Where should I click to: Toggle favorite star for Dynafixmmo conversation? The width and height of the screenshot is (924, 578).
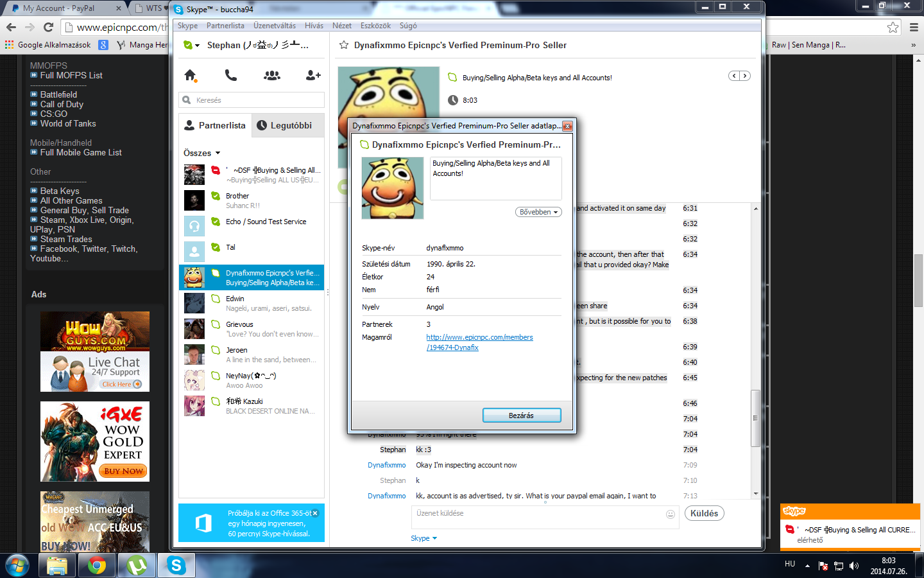(x=344, y=45)
